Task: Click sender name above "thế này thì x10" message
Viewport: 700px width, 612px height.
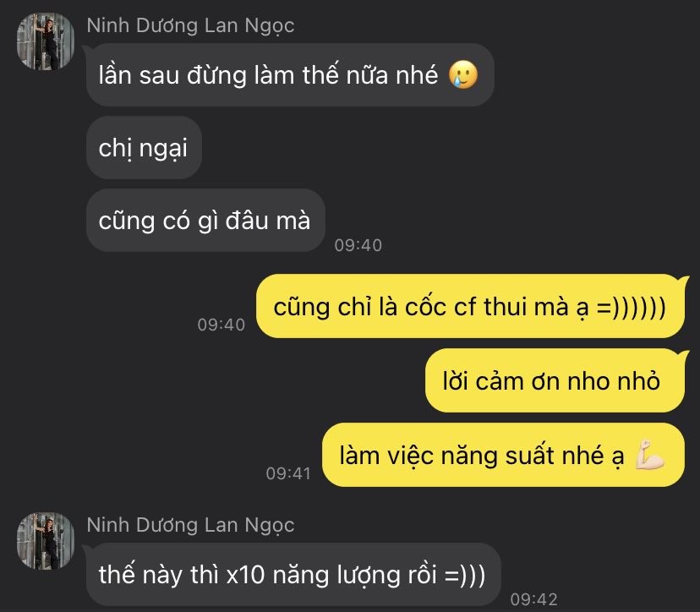Action: click(x=190, y=525)
